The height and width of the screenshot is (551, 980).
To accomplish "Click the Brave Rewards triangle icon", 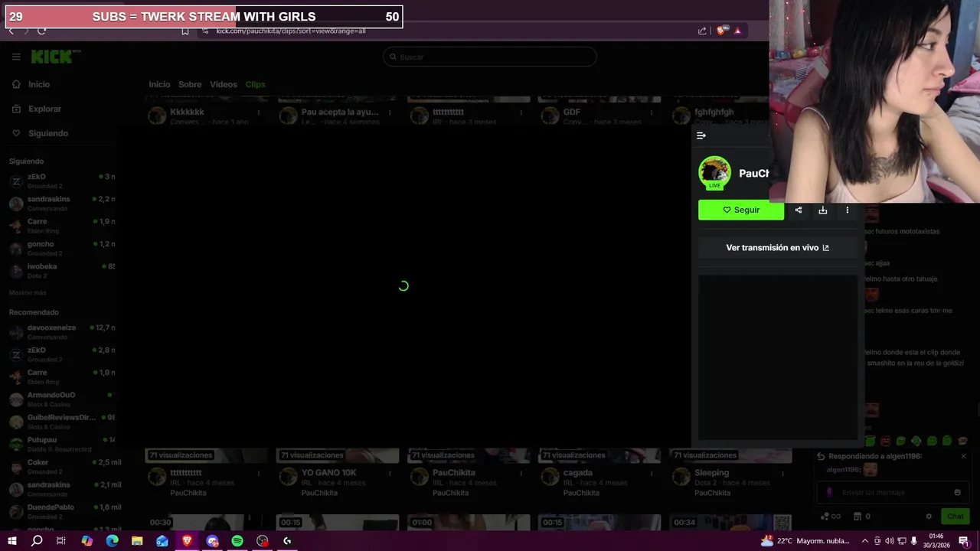I will tap(737, 31).
